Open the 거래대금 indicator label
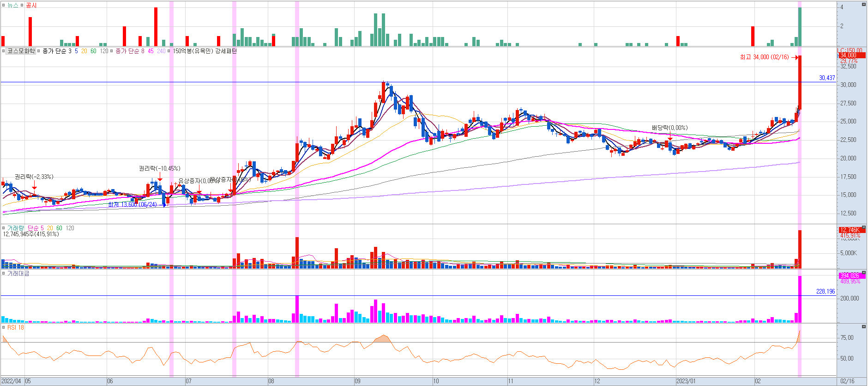The height and width of the screenshot is (386, 868). [x=18, y=273]
